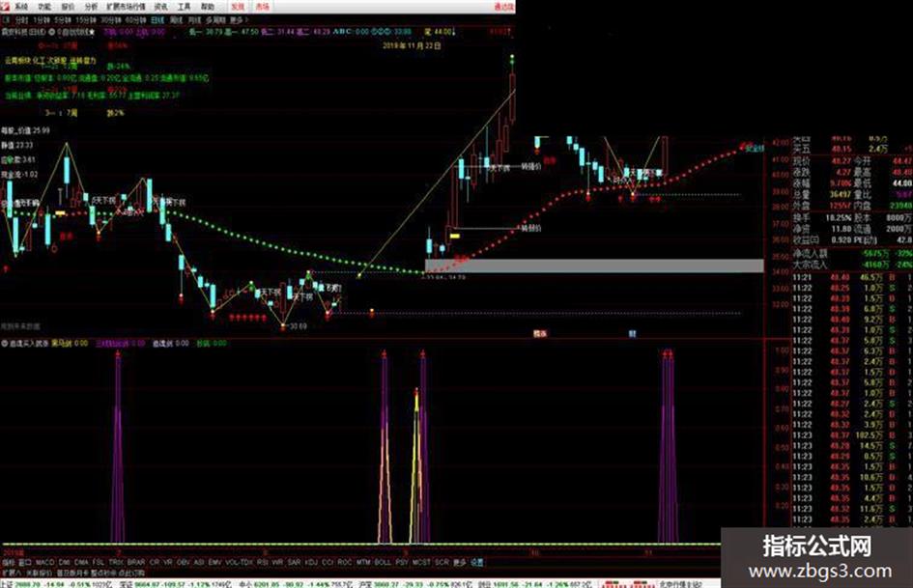Switch indicator to ASI
Screen dimensions: 913x588
coord(199,562)
